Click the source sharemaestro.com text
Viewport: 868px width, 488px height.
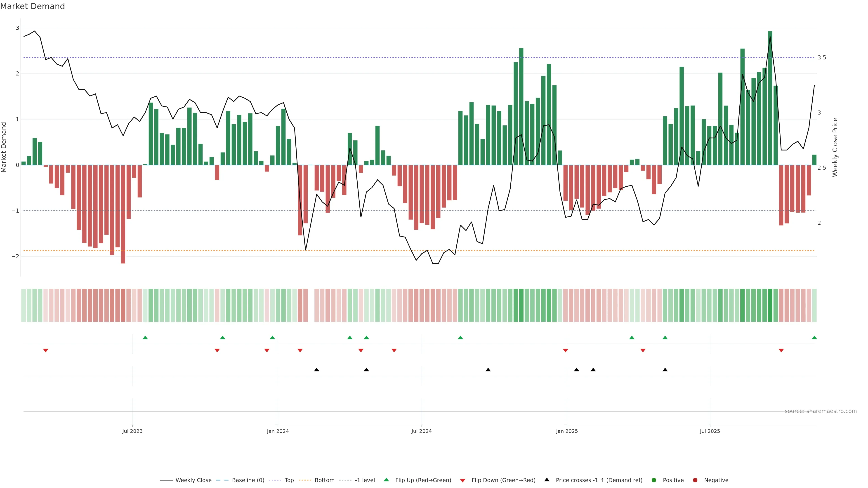coord(821,411)
